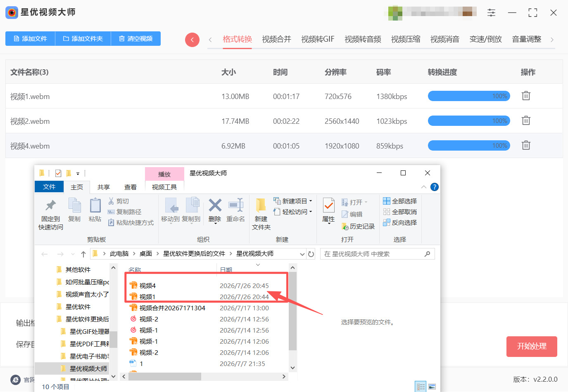Click the 添加文件夹 button

[83, 38]
